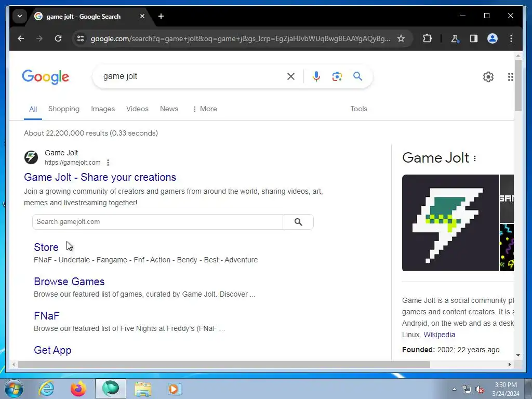Click the horizontal scrollbar right arrow
The width and height of the screenshot is (532, 399).
point(509,364)
